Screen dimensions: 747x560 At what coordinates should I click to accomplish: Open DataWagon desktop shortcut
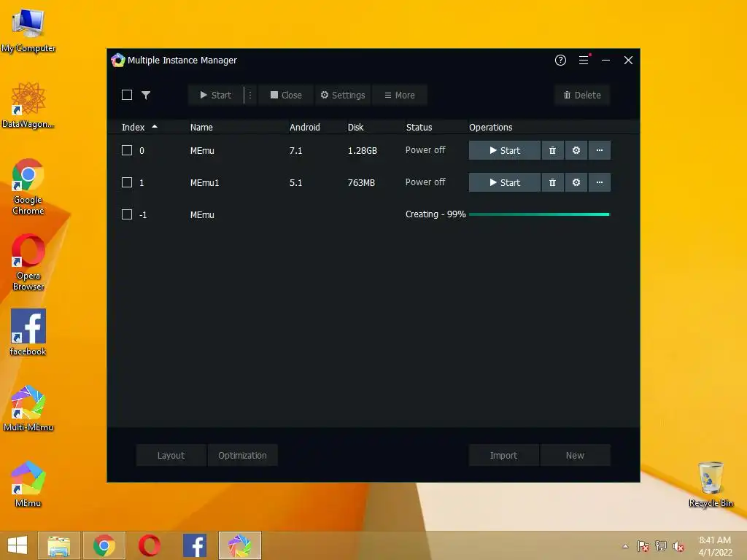pyautogui.click(x=28, y=105)
